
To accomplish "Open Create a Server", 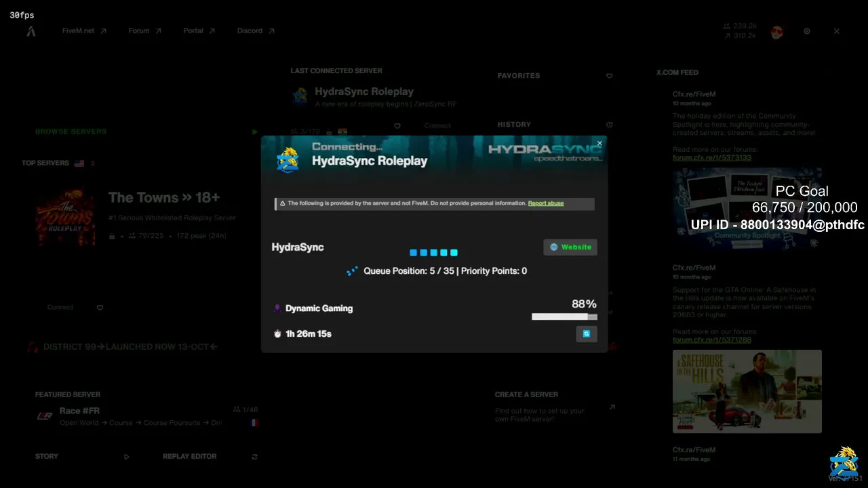I will [x=527, y=394].
